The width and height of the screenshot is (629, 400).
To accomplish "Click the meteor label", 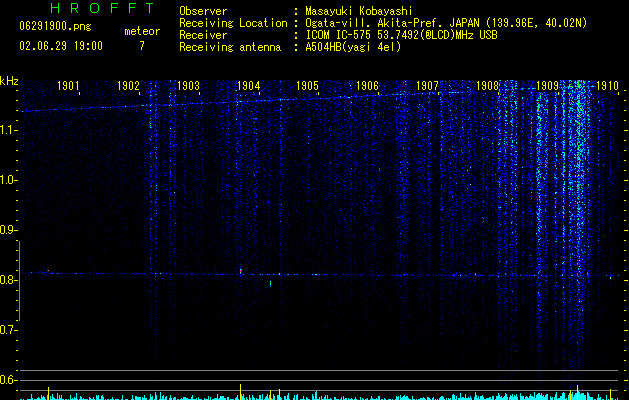I will coord(142,31).
